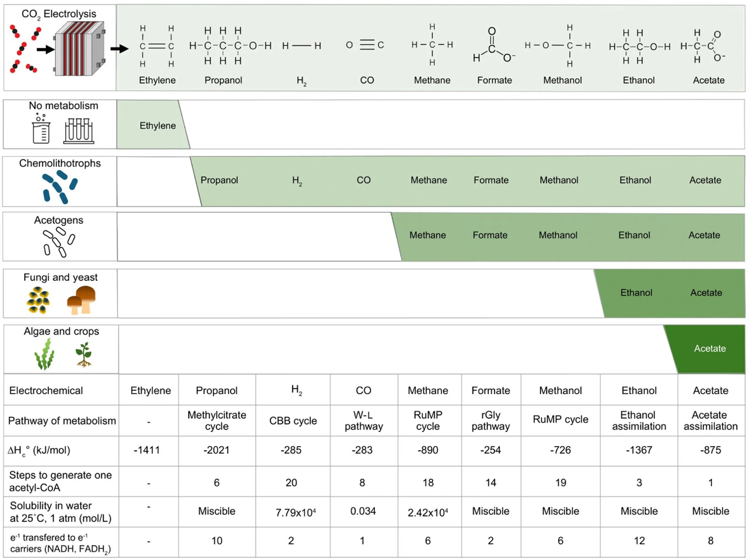
Task: Click the green algae icon
Action: pos(44,354)
